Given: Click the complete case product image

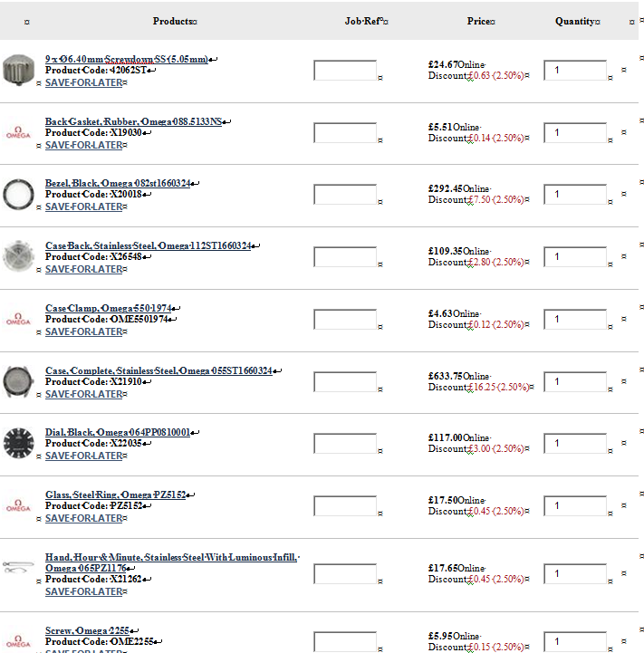Looking at the screenshot, I should coord(17,380).
